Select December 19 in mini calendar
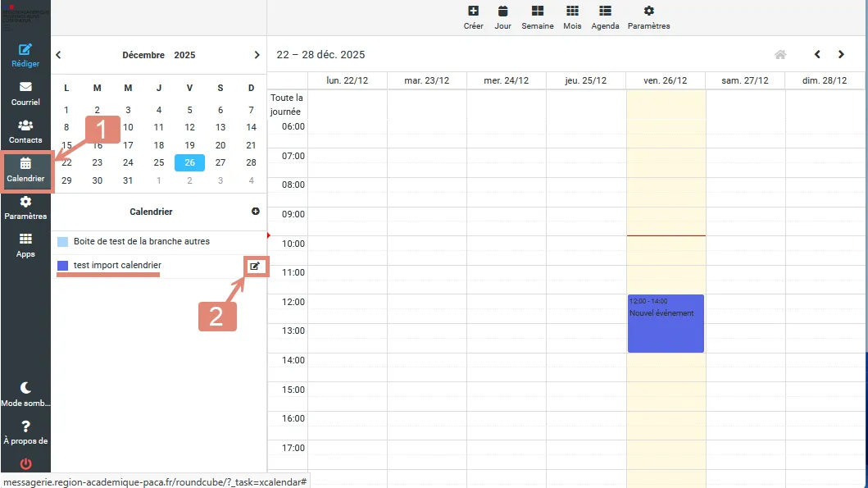The image size is (868, 488). 190,145
